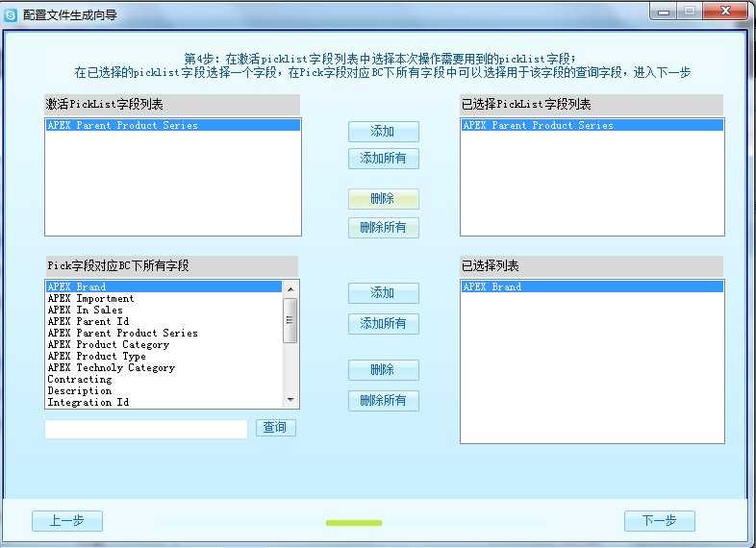
Task: Click top 删除 button for PickList fields
Action: (x=384, y=199)
